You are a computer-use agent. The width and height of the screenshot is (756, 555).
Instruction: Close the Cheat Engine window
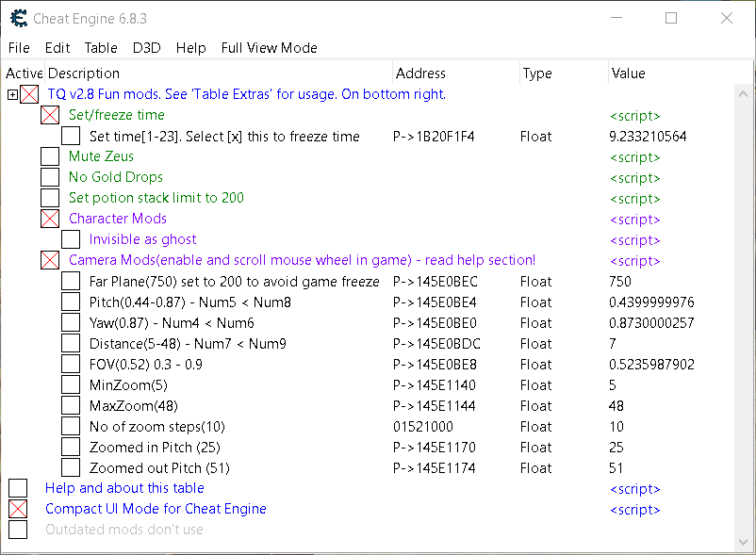[x=727, y=18]
